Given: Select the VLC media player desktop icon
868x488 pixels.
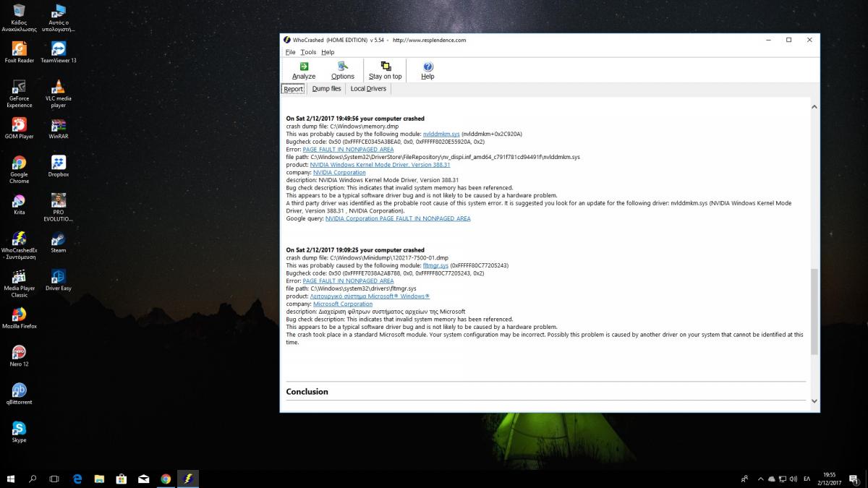Looking at the screenshot, I should [59, 93].
